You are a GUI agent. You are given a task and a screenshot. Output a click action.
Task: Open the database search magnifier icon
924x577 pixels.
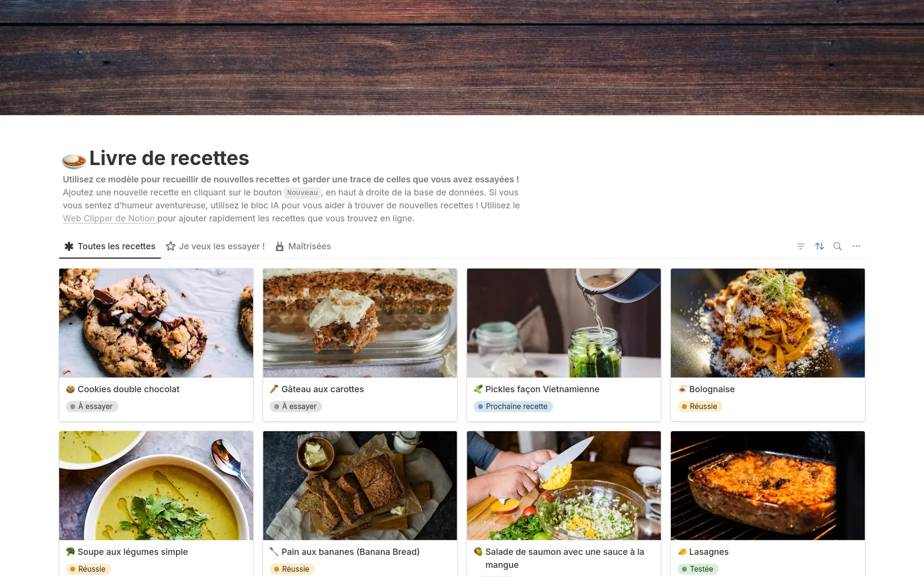tap(837, 246)
